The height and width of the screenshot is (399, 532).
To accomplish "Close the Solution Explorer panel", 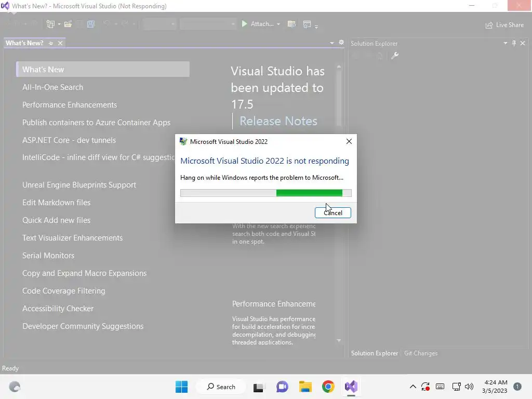I will [x=523, y=43].
